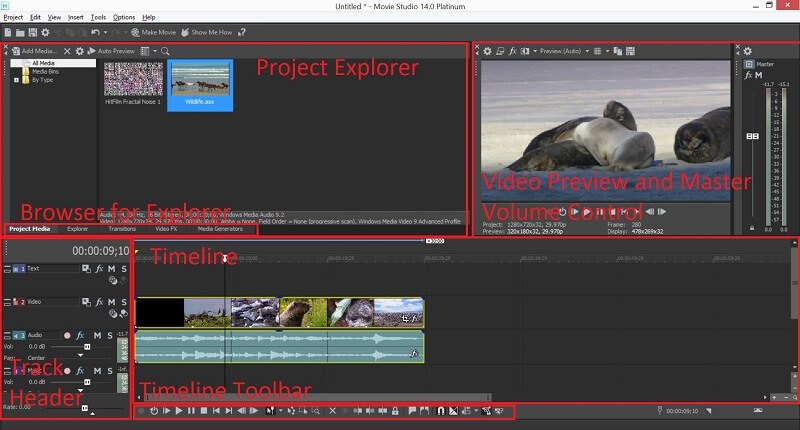Save preview snapshot to file

631,51
